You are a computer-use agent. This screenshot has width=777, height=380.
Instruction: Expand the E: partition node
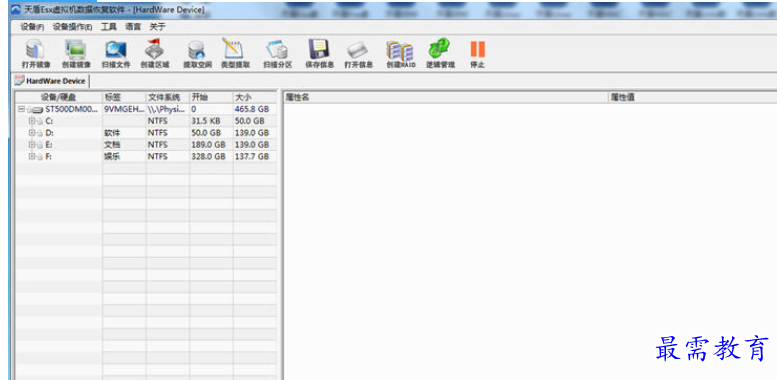[32, 145]
